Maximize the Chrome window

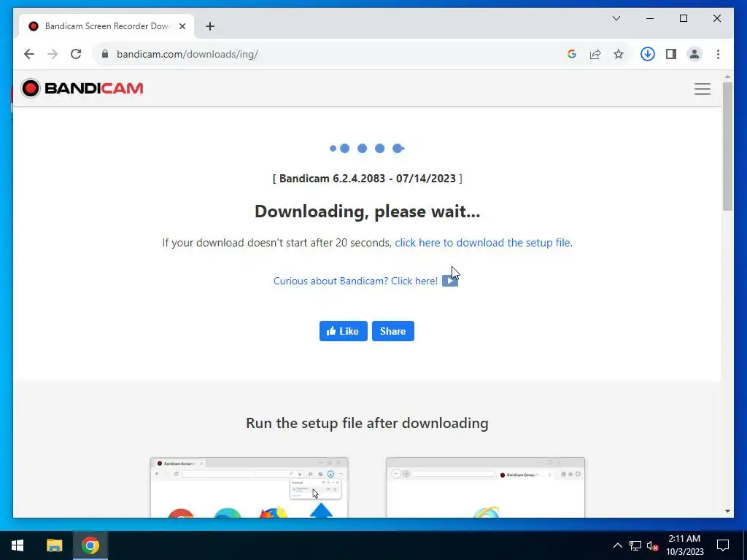[x=684, y=18]
